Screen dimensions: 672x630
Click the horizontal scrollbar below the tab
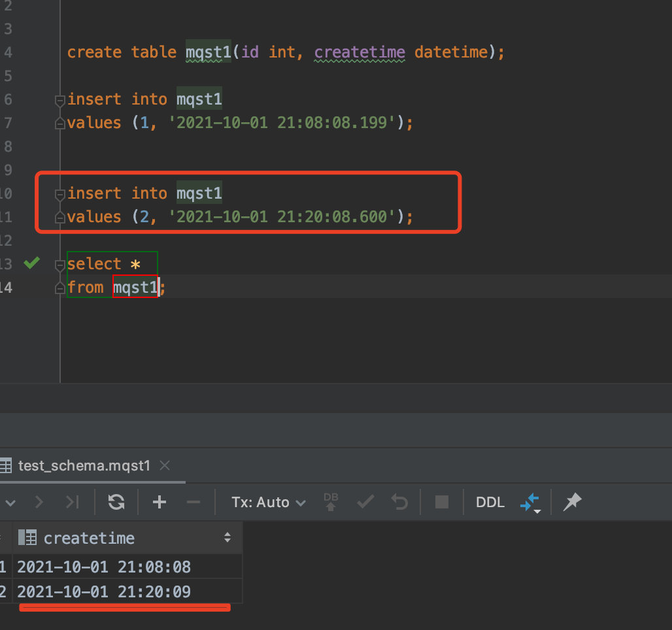tap(92, 479)
